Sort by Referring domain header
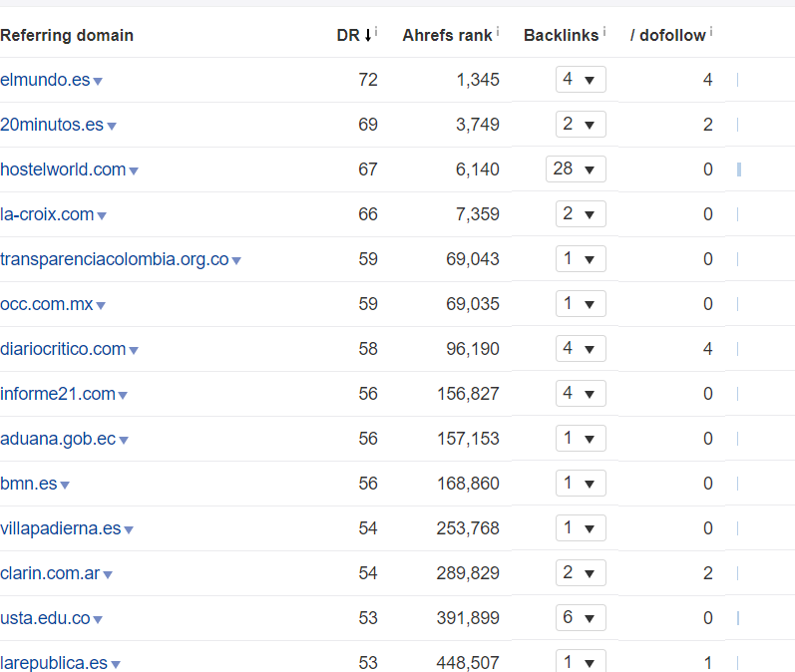Image resolution: width=795 pixels, height=672 pixels. coord(67,35)
